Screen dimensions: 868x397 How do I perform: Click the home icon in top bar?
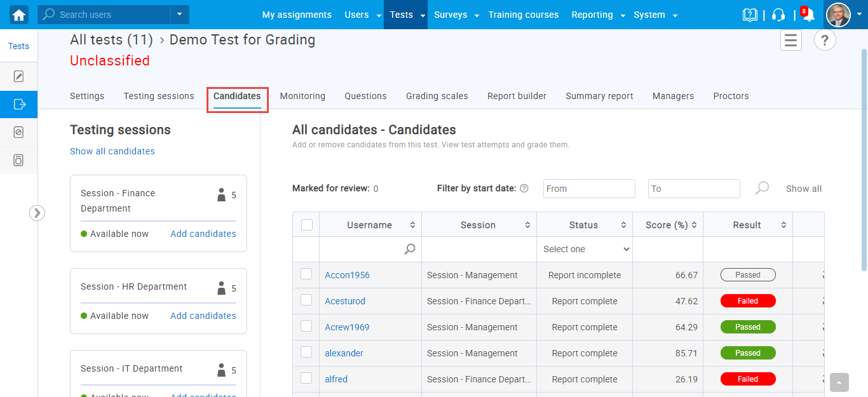pos(19,15)
